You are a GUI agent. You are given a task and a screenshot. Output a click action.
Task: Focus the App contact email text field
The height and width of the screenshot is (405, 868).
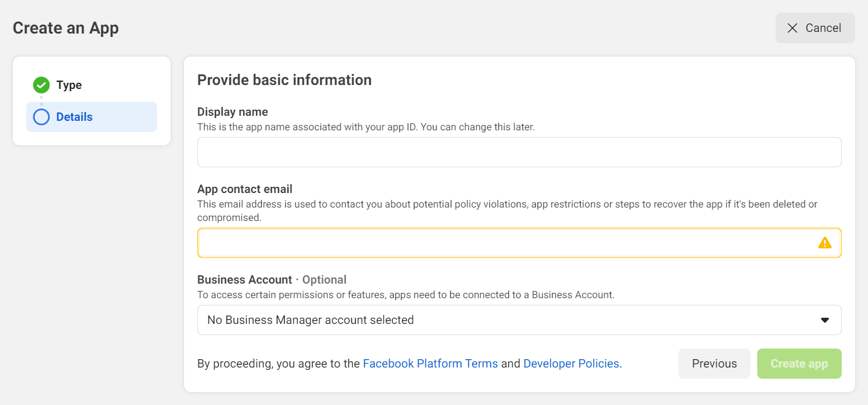pyautogui.click(x=503, y=243)
